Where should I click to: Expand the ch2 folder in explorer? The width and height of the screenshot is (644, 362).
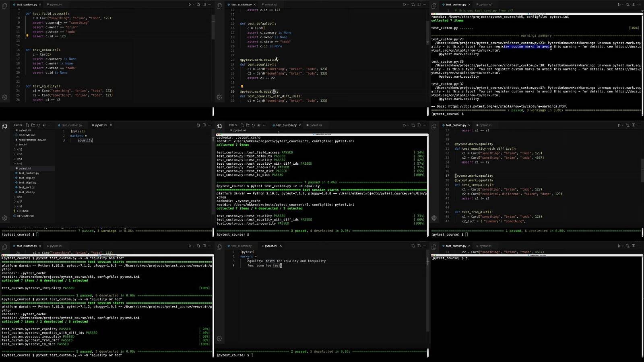[x=19, y=149]
